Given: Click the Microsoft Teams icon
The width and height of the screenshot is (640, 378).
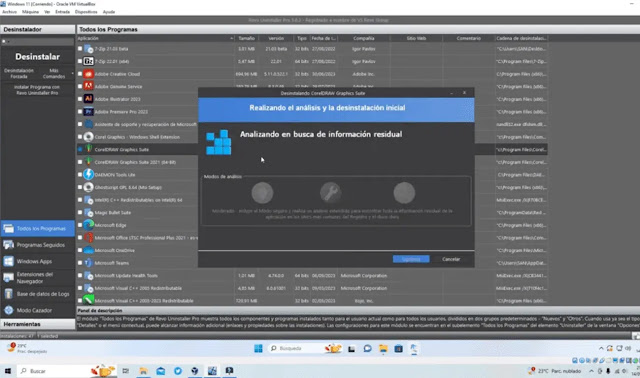Looking at the screenshot, I should coord(89,263).
